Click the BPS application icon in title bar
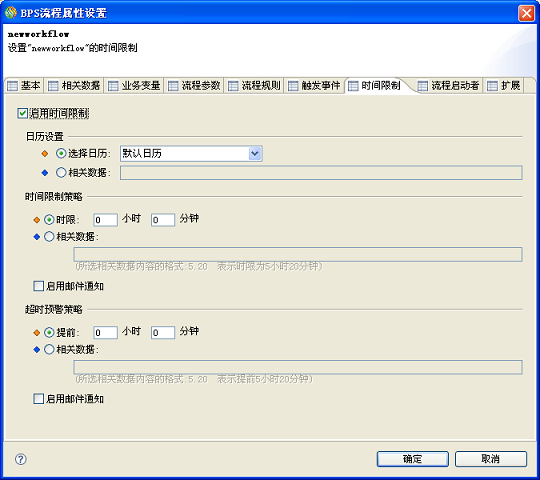Screen dimensions: 540x480 coord(11,13)
